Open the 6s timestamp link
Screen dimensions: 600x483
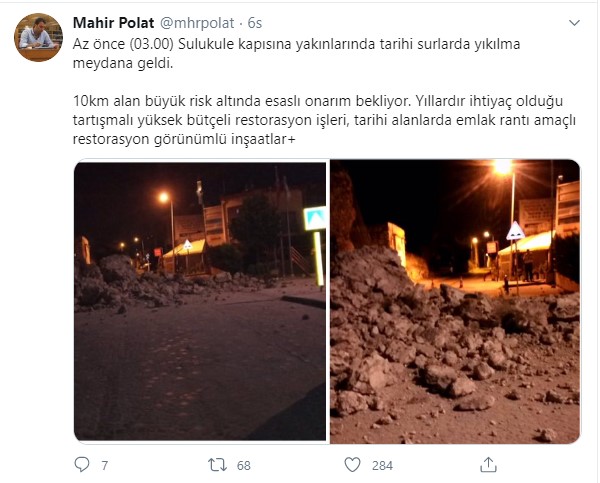point(254,23)
